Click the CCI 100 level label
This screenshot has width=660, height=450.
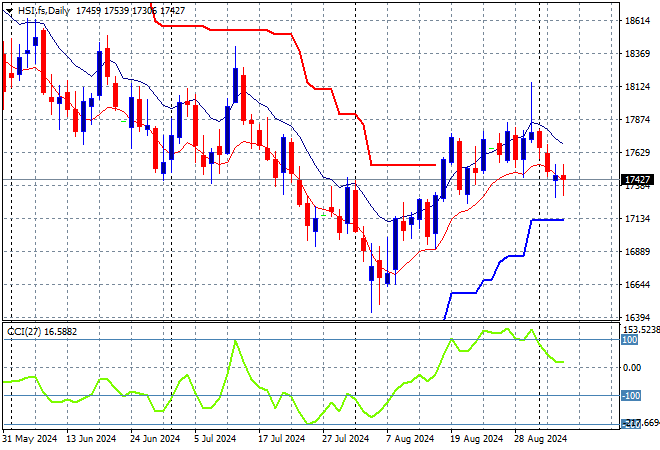click(630, 340)
